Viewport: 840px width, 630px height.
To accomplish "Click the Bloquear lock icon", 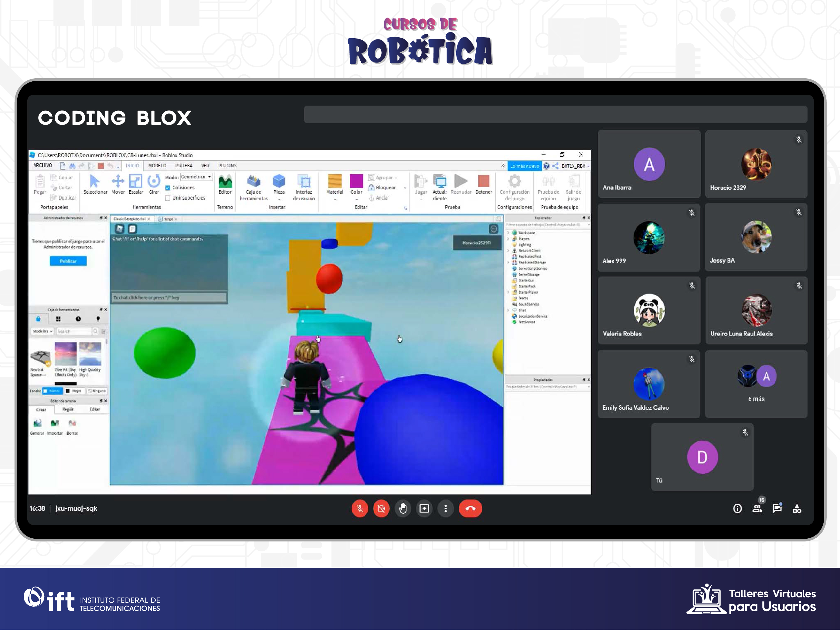I will point(371,188).
